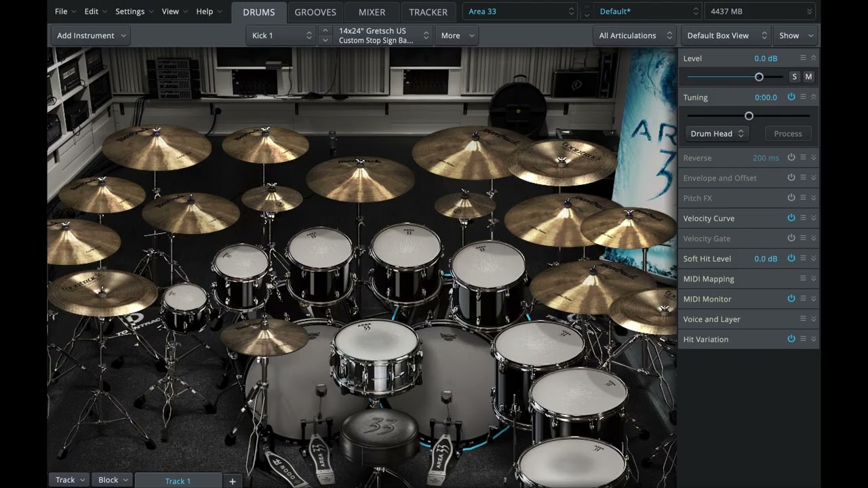Toggle the Velocity Curve power button
Image resolution: width=868 pixels, height=488 pixels.
click(x=791, y=218)
